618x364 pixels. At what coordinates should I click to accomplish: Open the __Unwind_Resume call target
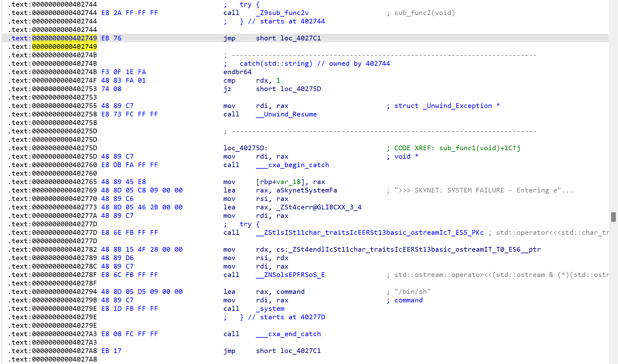(286, 114)
